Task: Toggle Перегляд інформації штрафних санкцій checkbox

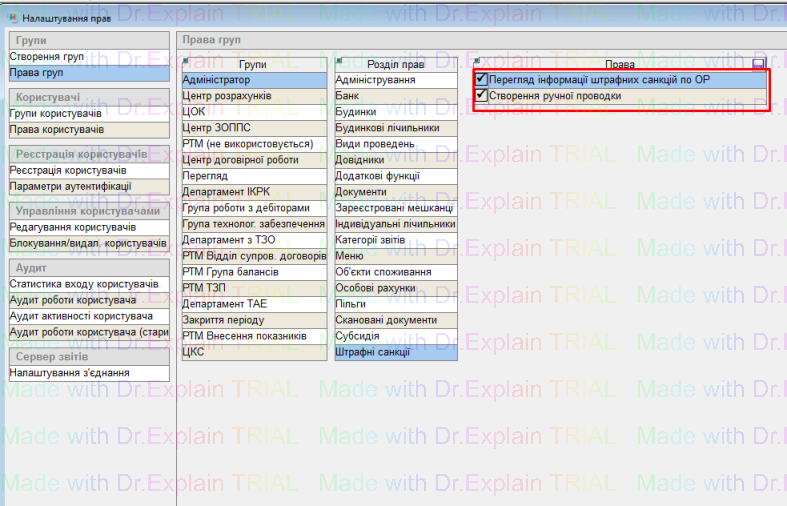Action: [482, 79]
